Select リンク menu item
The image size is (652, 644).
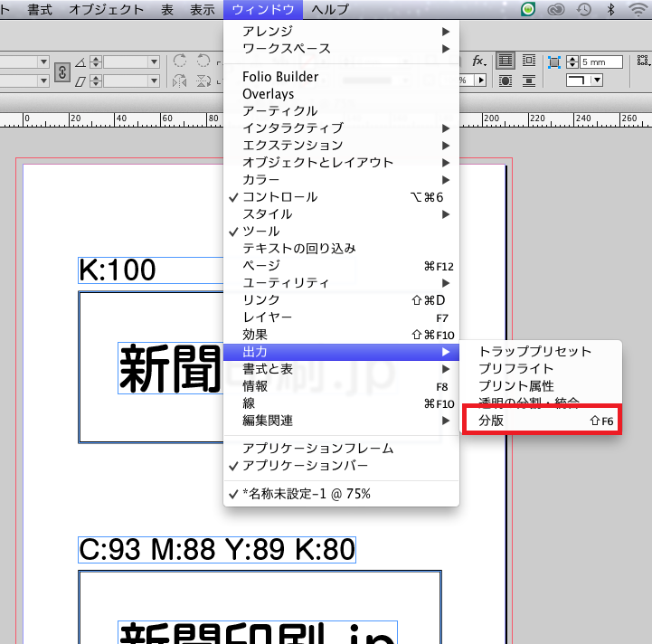(341, 300)
